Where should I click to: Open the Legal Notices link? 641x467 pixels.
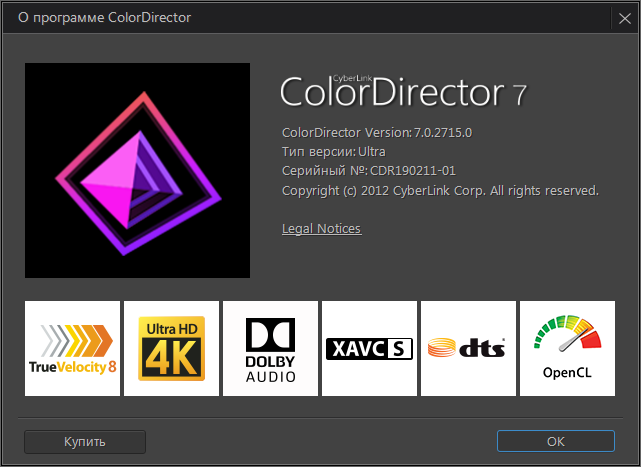pyautogui.click(x=321, y=229)
